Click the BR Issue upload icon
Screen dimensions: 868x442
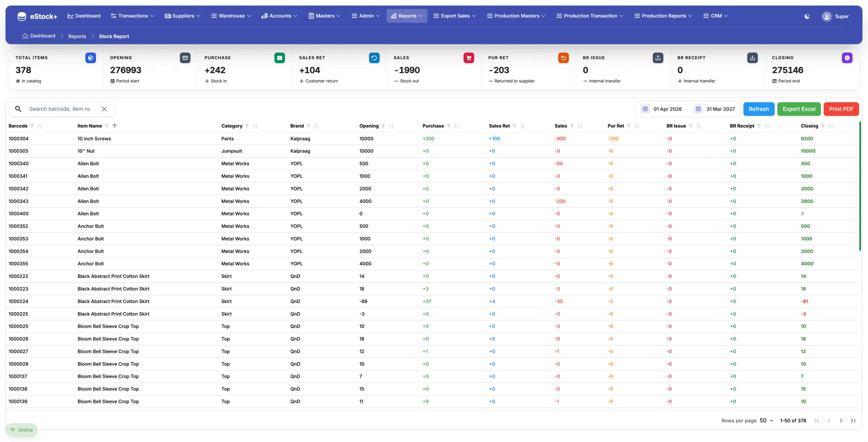[x=658, y=58]
